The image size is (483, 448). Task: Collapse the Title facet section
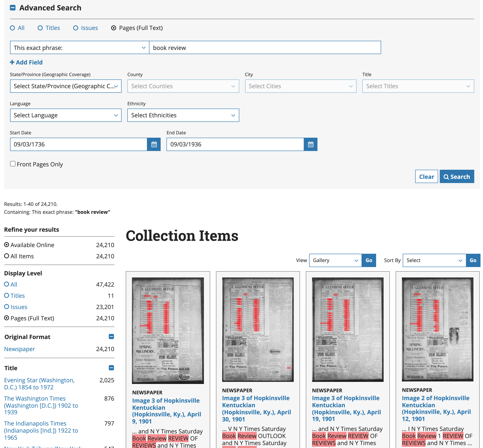111,368
